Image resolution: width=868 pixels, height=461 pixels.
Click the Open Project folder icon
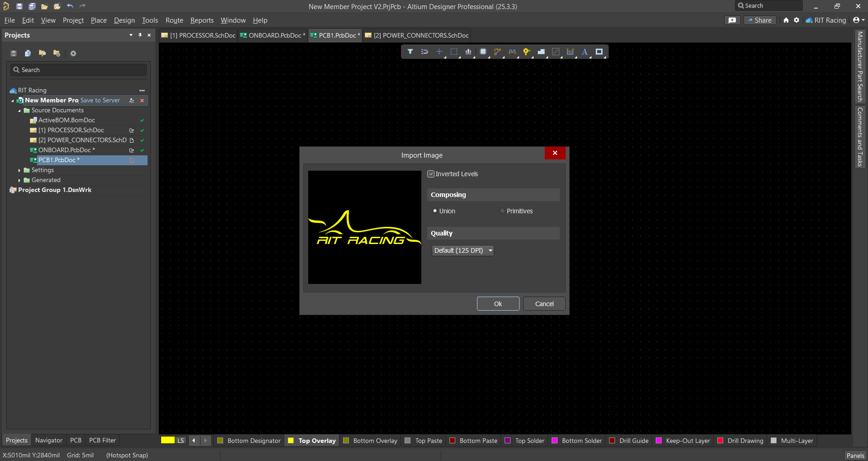coord(57,6)
